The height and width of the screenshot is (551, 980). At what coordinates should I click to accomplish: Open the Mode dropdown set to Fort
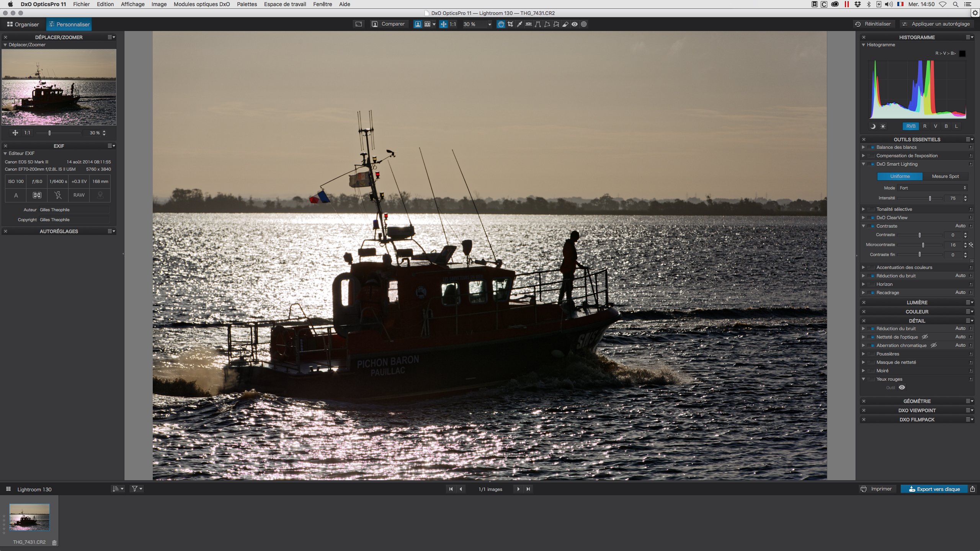pos(933,188)
